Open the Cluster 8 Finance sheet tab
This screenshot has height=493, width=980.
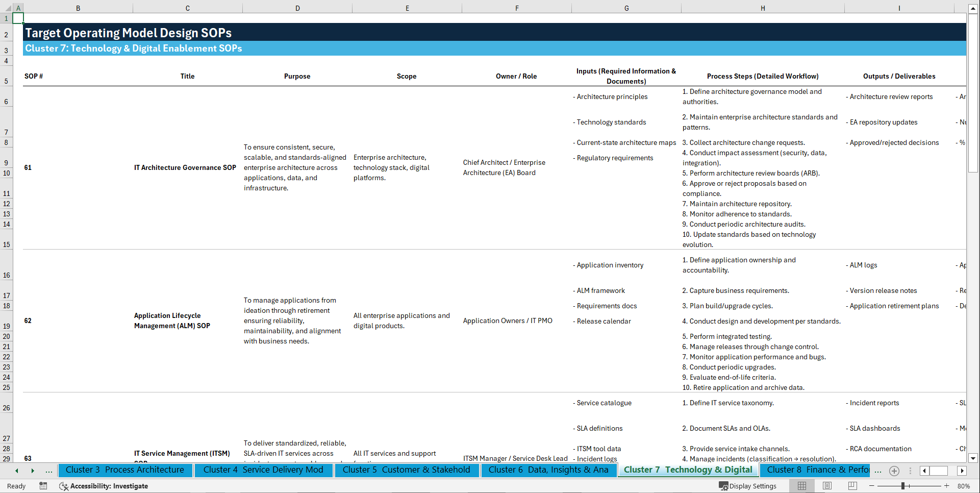coord(815,470)
